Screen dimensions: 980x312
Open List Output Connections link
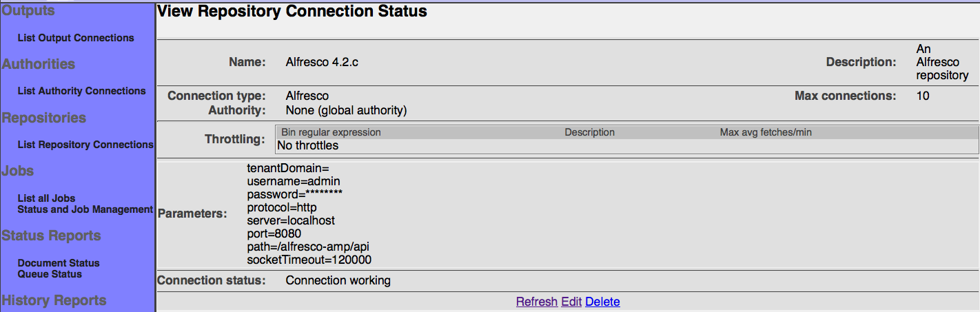tap(76, 38)
